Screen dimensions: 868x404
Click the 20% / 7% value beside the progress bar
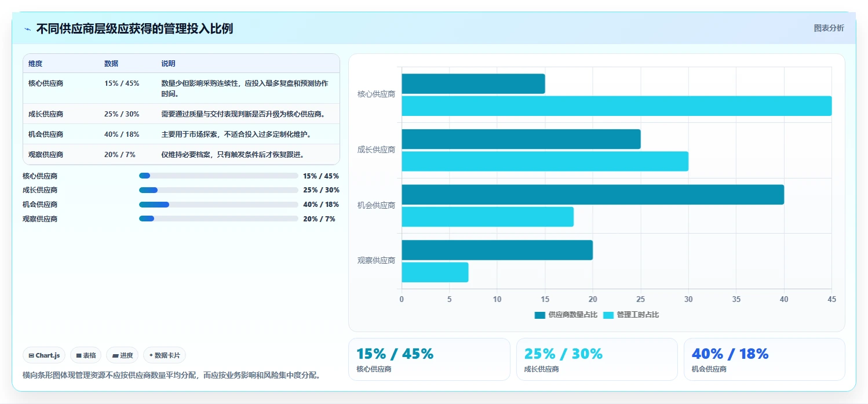[x=319, y=219]
